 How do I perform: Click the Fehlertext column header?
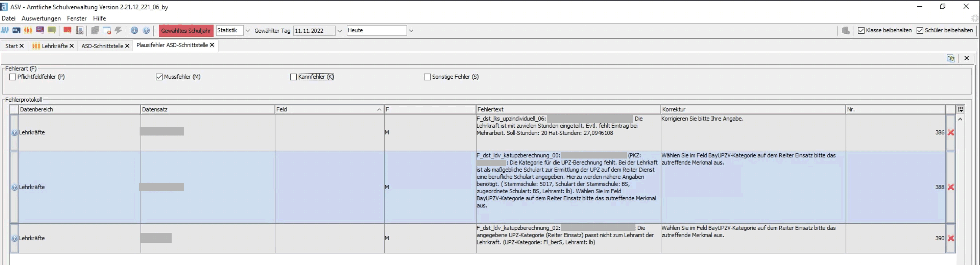[x=568, y=109]
